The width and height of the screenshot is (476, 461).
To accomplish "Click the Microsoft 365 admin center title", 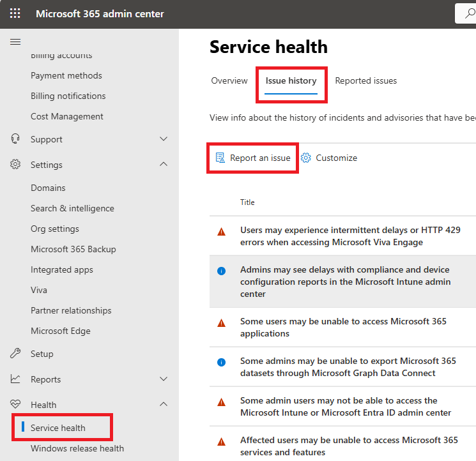I will point(100,13).
